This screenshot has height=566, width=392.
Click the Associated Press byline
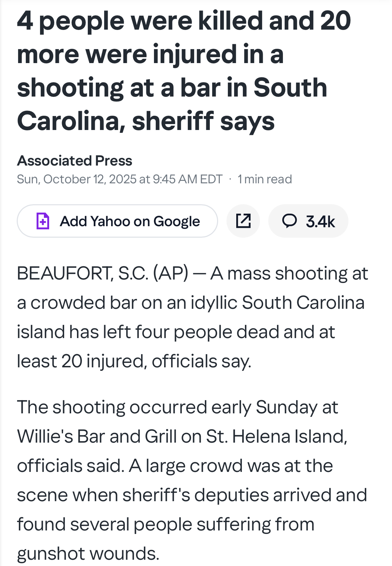point(75,161)
